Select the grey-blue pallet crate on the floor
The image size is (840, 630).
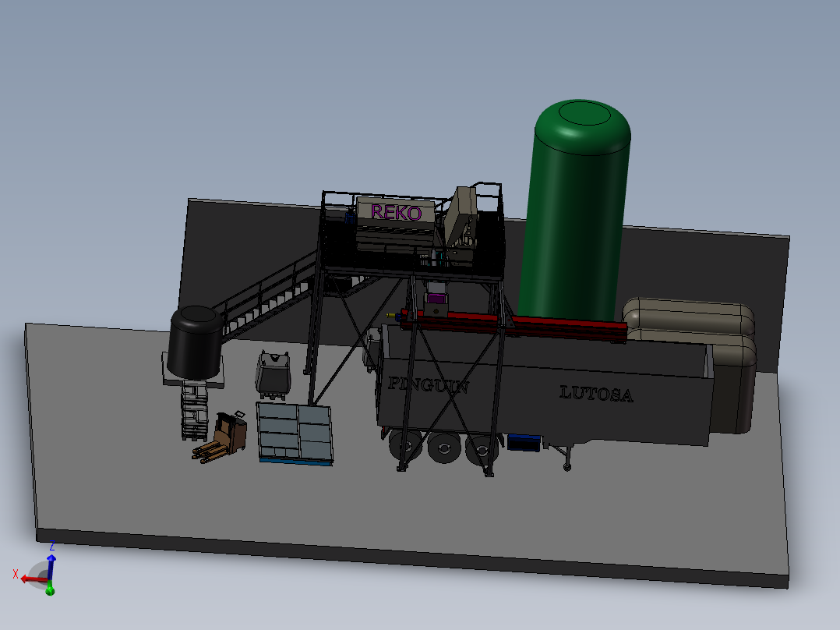click(x=295, y=434)
